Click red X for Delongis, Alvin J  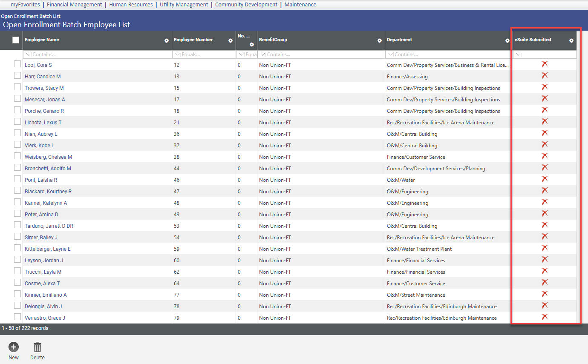pyautogui.click(x=545, y=305)
